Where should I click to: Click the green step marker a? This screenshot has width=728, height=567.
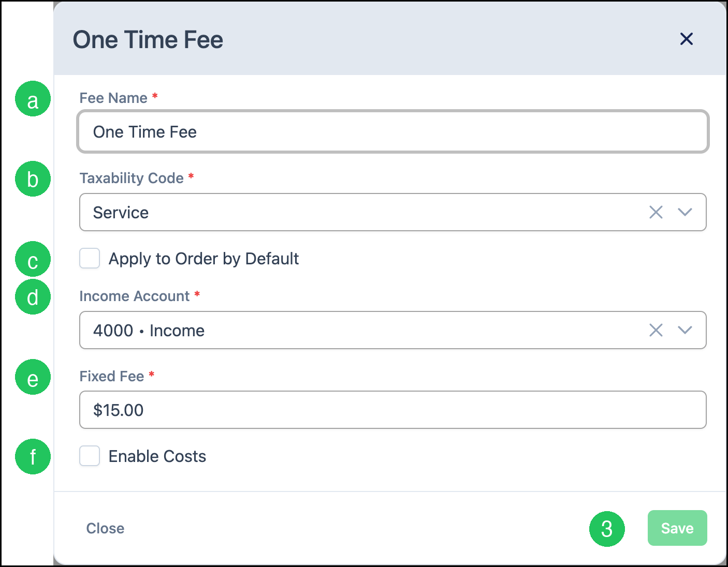tap(33, 99)
